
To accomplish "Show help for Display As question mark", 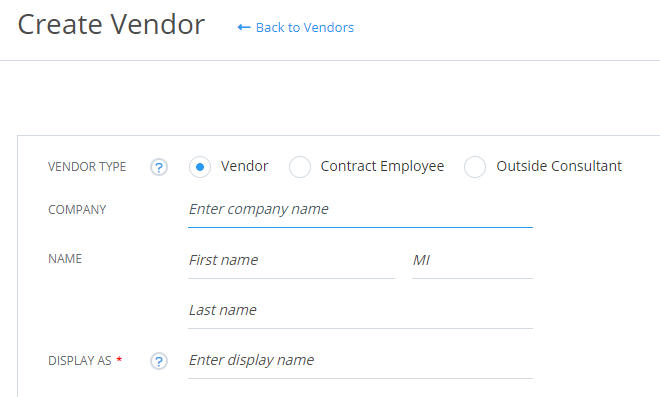I will (x=159, y=361).
